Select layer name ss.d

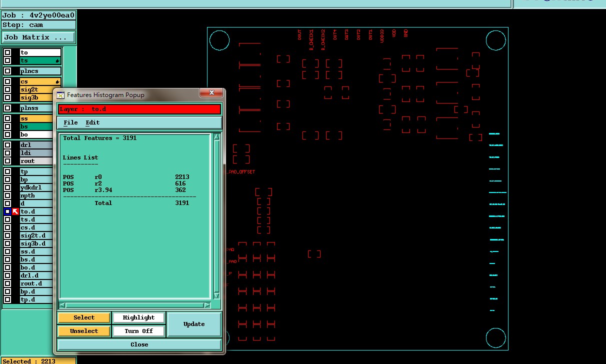[x=36, y=251]
